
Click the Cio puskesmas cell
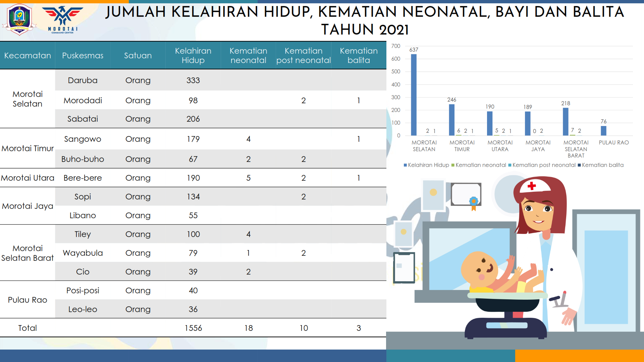[x=83, y=271]
